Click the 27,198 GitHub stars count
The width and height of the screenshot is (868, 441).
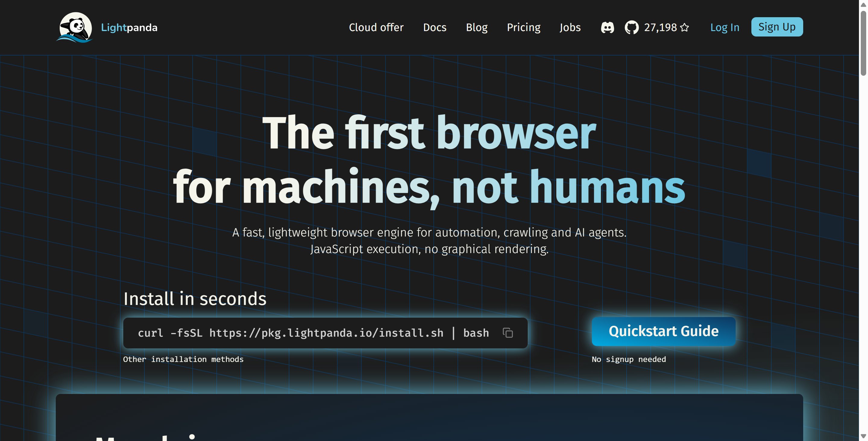660,27
